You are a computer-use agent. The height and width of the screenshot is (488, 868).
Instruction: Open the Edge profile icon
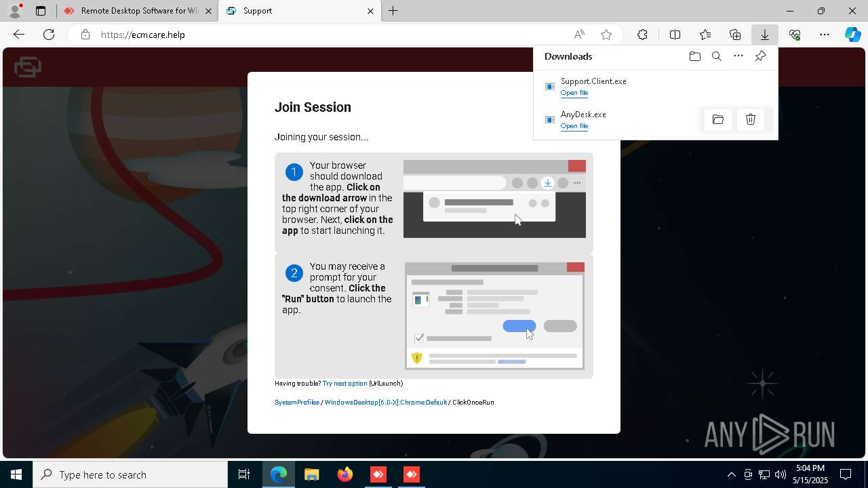point(15,11)
